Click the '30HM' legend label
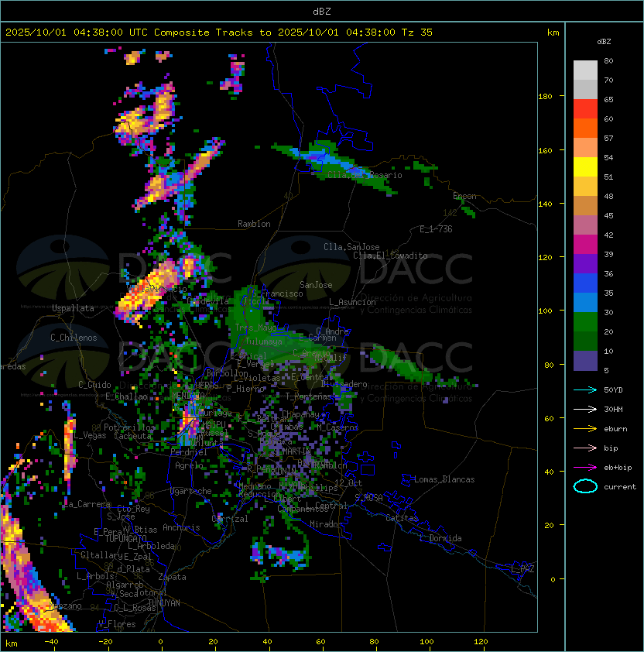The height and width of the screenshot is (652, 644). click(x=613, y=409)
